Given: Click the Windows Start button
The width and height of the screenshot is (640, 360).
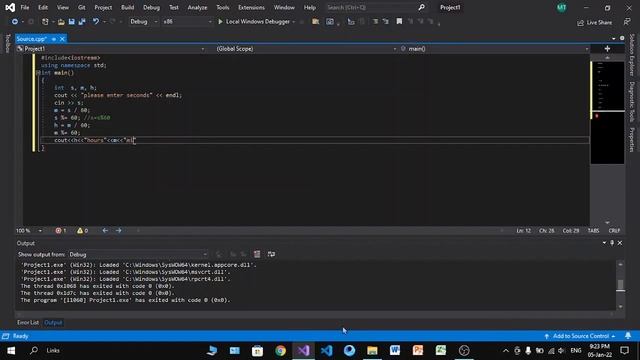Looking at the screenshot, I should tap(11, 350).
